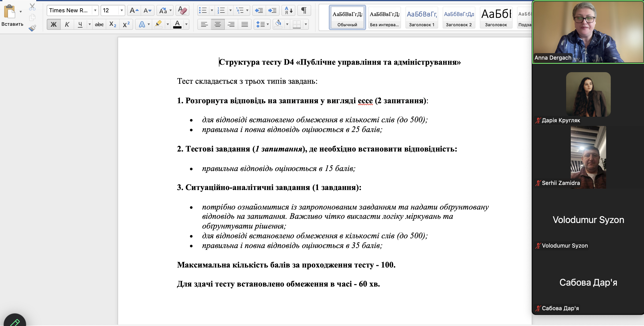Click the Paste (Вставить) clipboard icon
Screen dimensions: 644x326
(x=10, y=11)
